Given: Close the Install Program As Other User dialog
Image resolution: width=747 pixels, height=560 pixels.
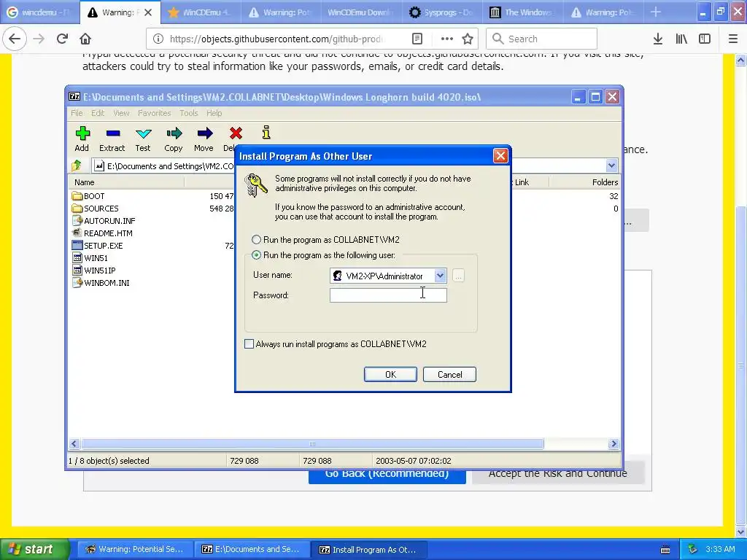Looking at the screenshot, I should [500, 156].
